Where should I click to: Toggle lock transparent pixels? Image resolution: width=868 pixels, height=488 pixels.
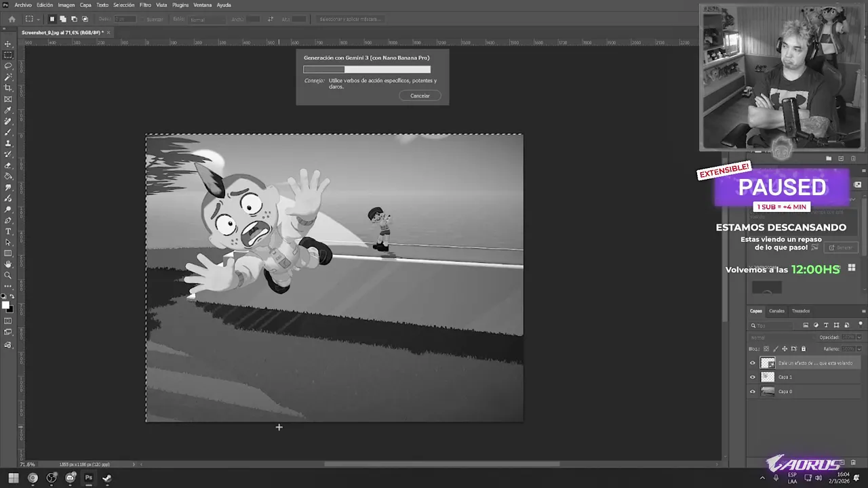pos(766,348)
